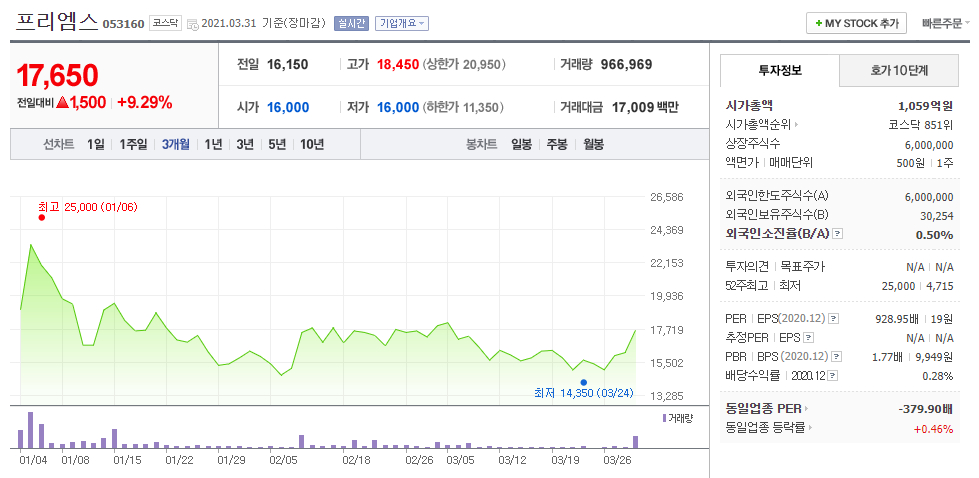The image size is (979, 478).
Task: Select 3년 line chart period
Action: click(x=245, y=145)
